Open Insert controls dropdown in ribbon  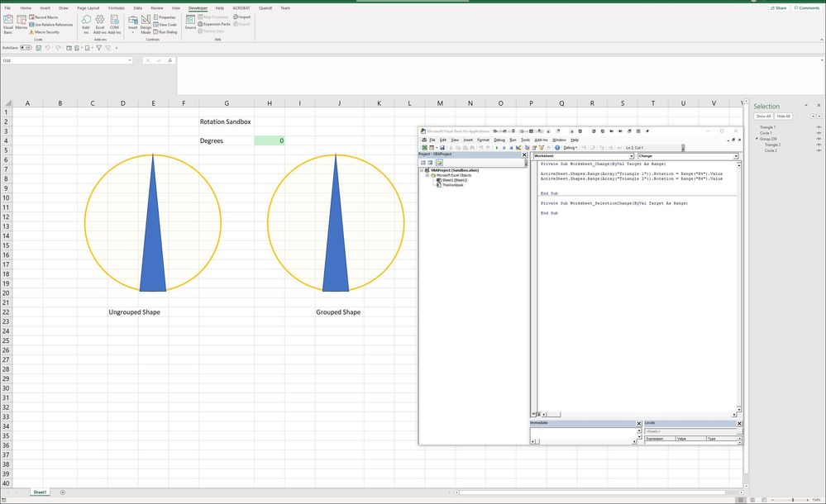coord(133,24)
